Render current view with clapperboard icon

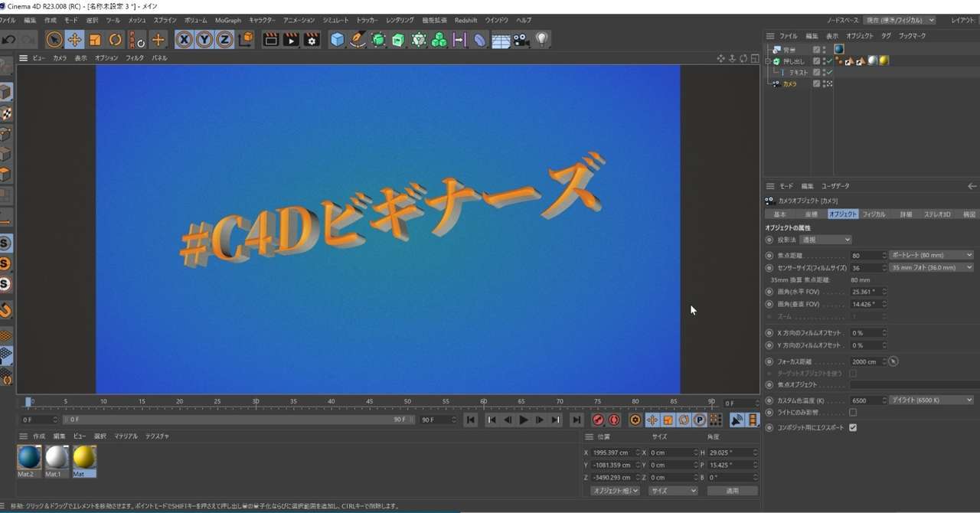[271, 40]
